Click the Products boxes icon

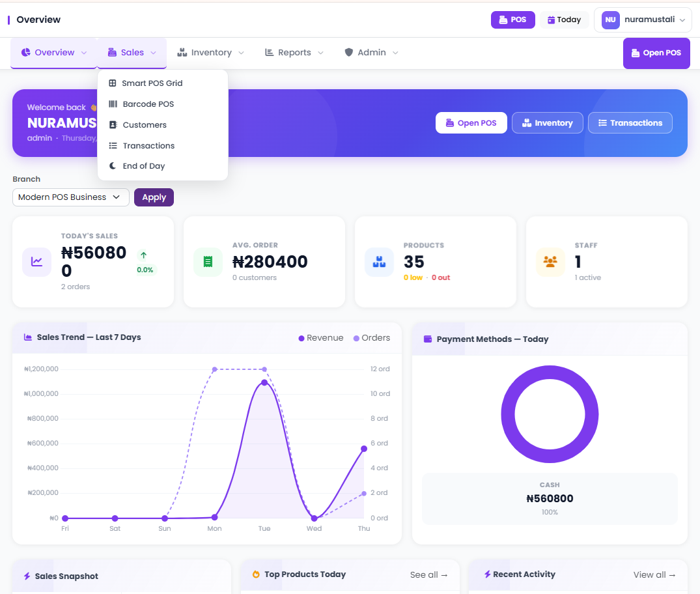click(379, 262)
